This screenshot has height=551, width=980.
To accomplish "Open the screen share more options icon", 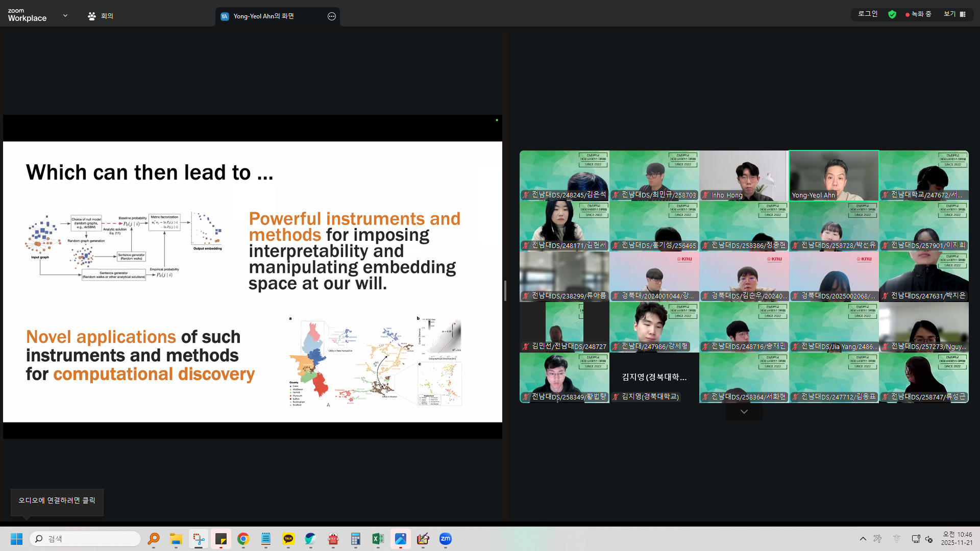I will [332, 16].
